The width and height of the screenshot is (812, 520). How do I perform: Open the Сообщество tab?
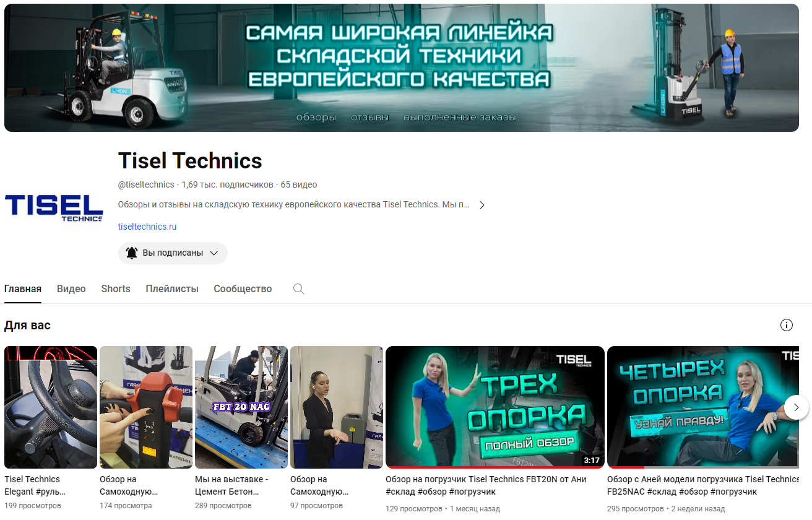[243, 289]
